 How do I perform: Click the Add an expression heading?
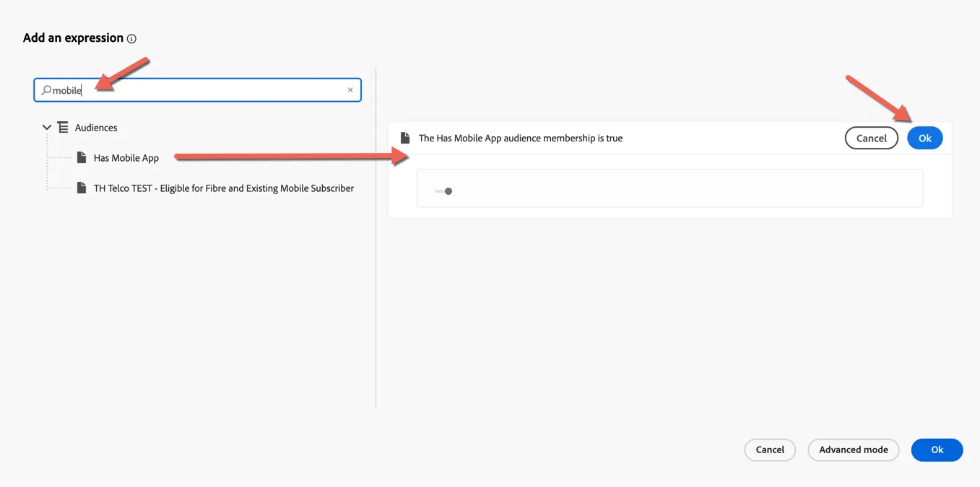tap(73, 38)
